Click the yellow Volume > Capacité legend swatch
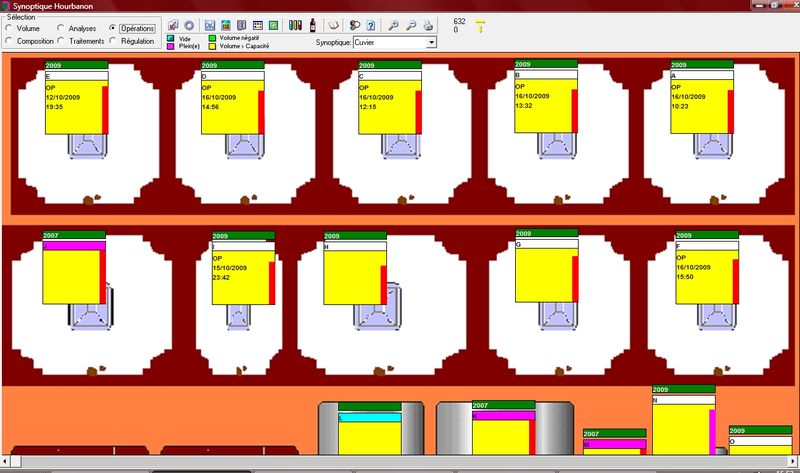This screenshot has width=800, height=473. [x=213, y=45]
